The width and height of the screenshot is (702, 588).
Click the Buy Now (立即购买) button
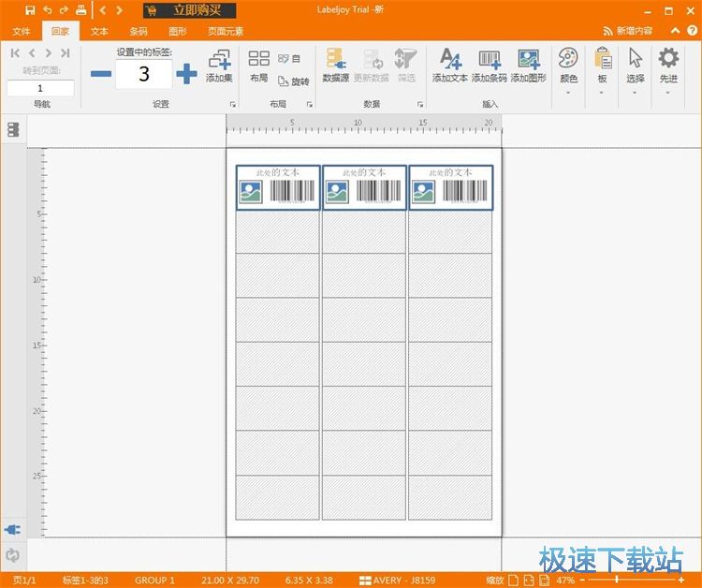tap(190, 10)
